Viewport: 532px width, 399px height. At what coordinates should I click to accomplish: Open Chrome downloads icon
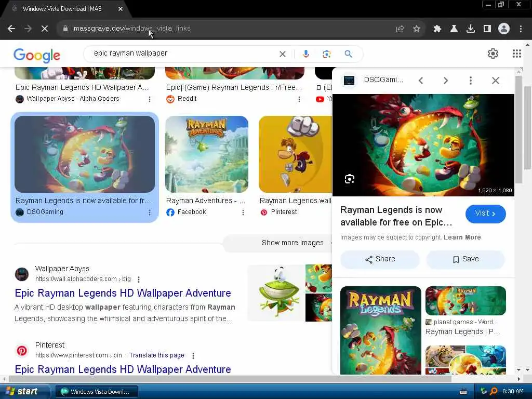[x=471, y=29]
